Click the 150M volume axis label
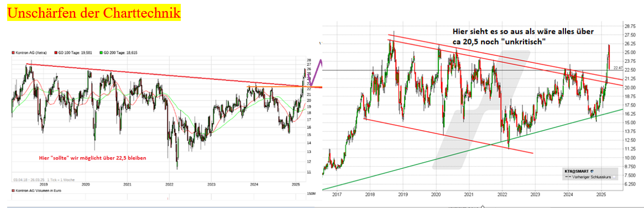The image size is (644, 208). point(311,193)
